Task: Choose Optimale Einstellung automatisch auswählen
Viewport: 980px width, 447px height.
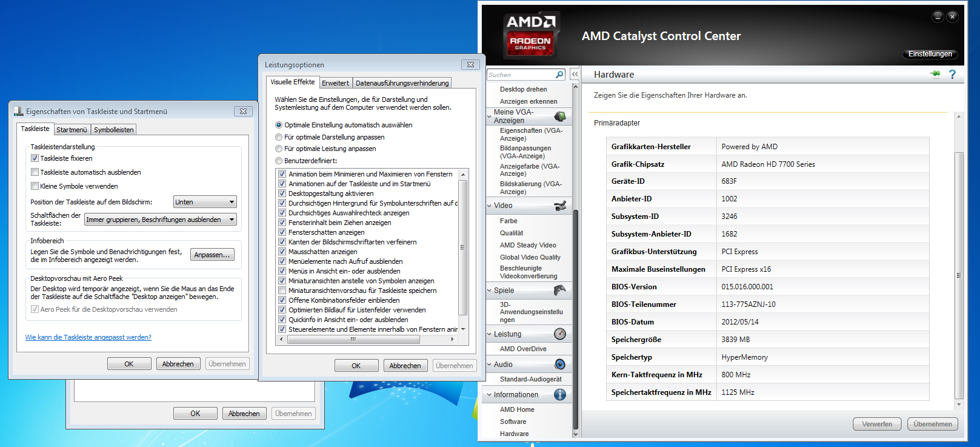Action: click(x=279, y=125)
